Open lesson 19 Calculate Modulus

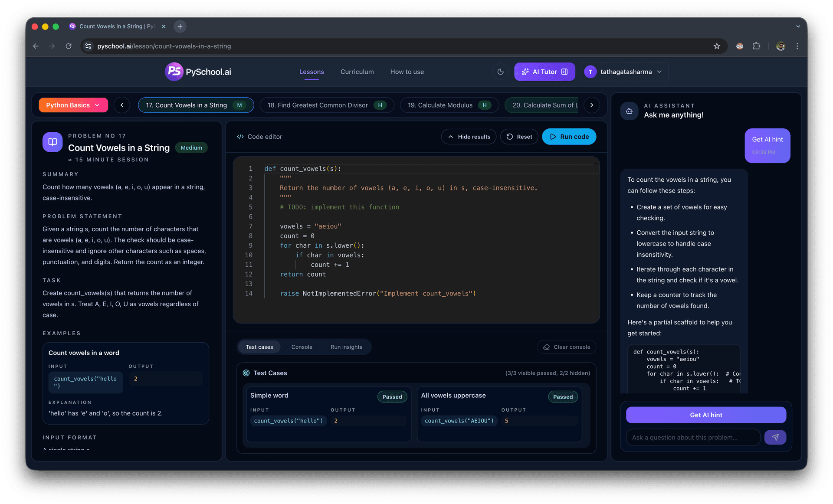449,105
